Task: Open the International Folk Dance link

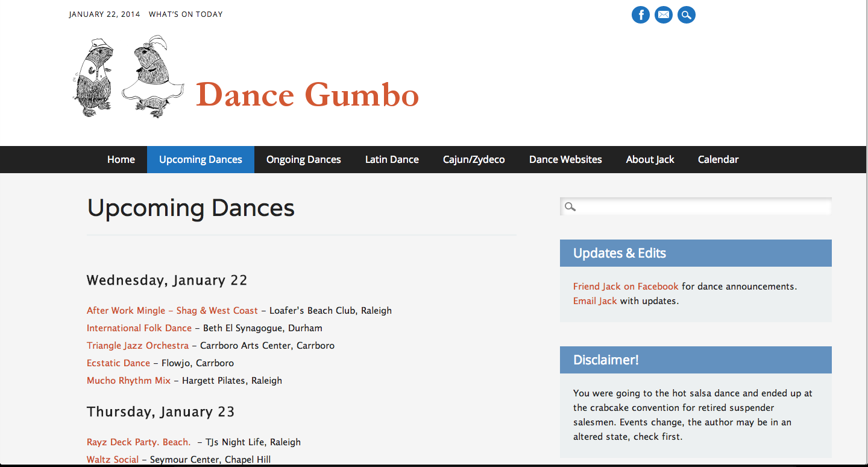Action: tap(139, 328)
